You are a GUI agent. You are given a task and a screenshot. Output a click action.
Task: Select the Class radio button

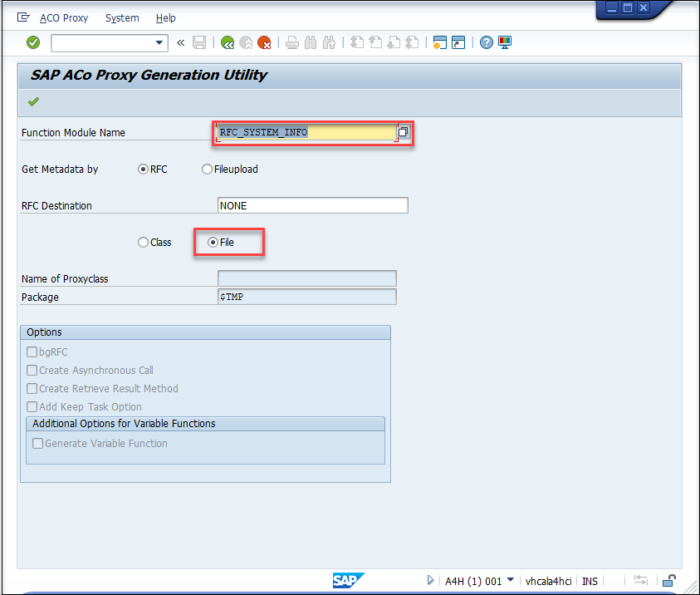[143, 242]
